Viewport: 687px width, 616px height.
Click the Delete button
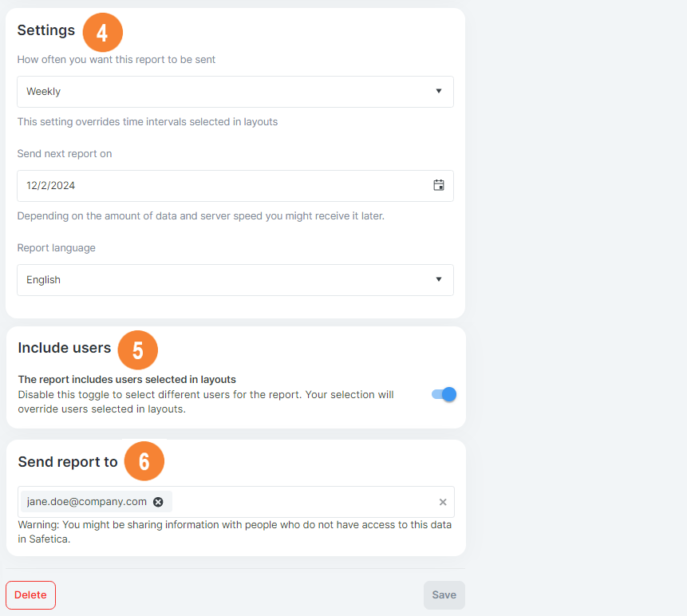point(30,594)
